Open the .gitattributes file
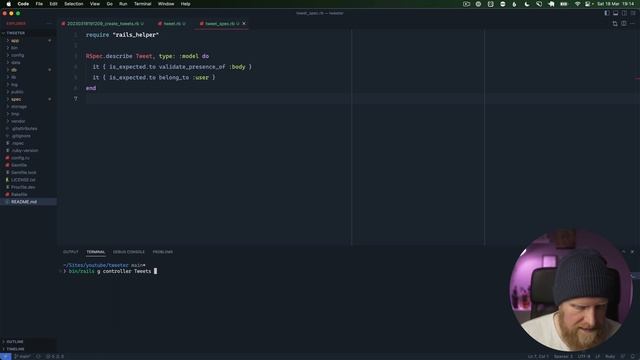 coord(24,129)
